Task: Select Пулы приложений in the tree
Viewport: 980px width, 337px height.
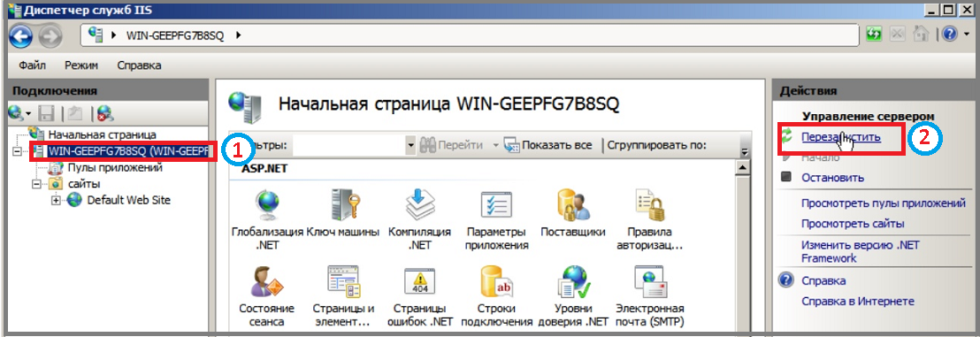Action: pyautogui.click(x=115, y=167)
